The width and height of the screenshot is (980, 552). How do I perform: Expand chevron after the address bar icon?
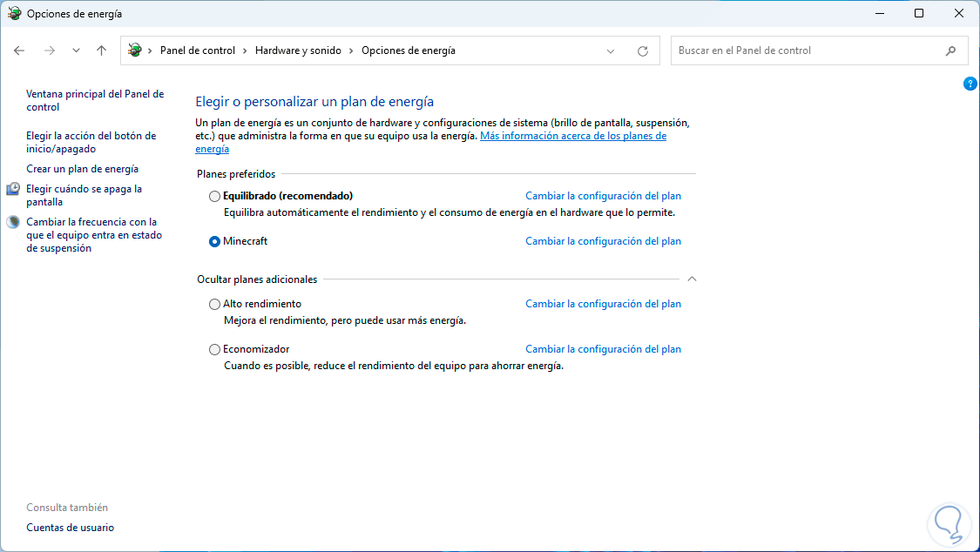coord(150,50)
